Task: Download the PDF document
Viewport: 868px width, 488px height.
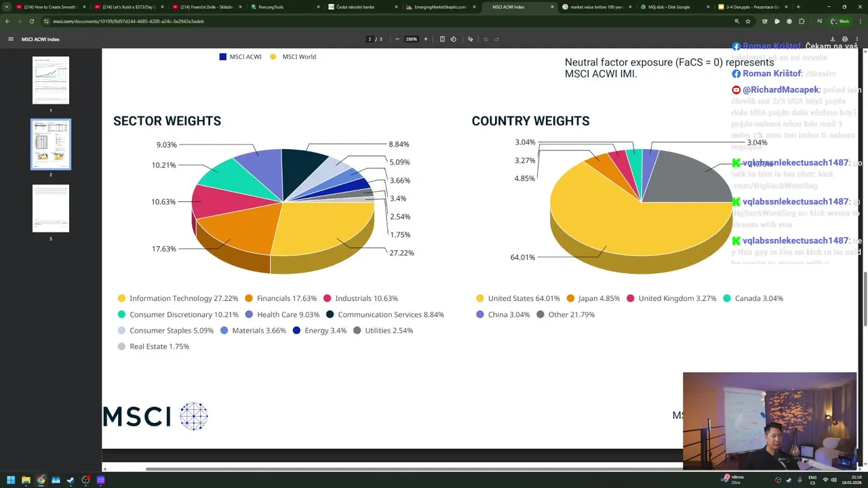Action: (832, 39)
